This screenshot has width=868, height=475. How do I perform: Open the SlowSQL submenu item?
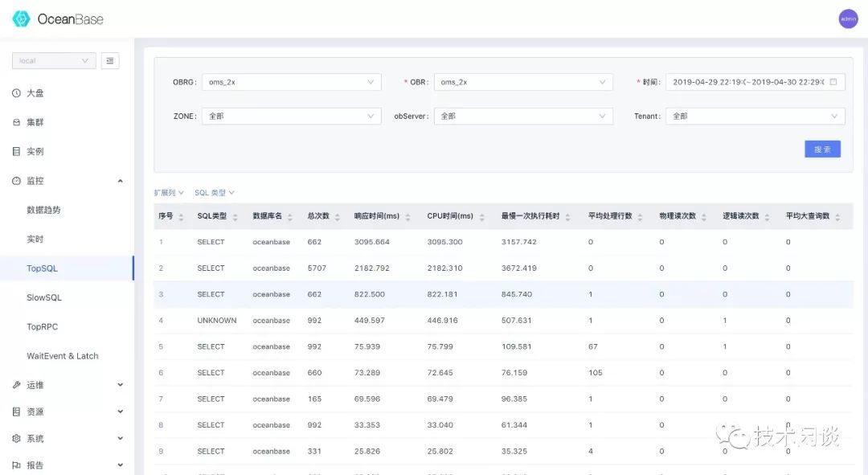point(44,298)
